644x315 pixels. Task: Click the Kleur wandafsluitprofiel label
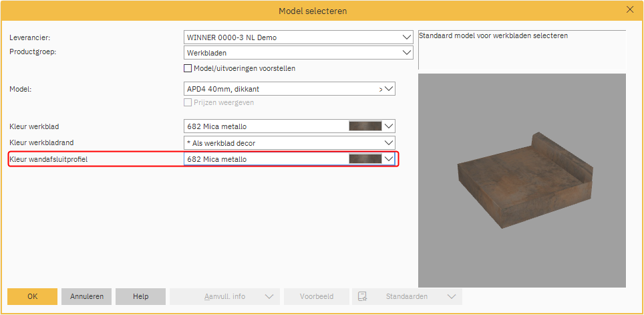tap(49, 159)
